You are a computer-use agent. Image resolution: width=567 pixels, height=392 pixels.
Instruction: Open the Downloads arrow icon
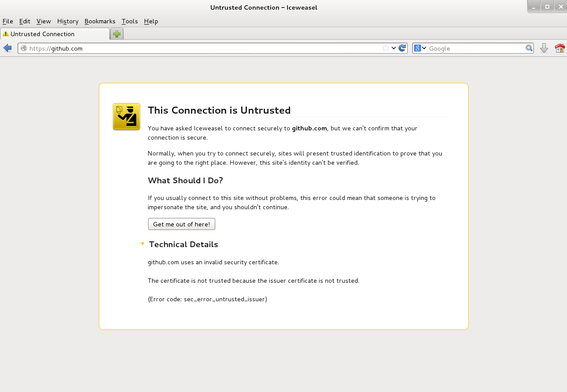coord(544,48)
